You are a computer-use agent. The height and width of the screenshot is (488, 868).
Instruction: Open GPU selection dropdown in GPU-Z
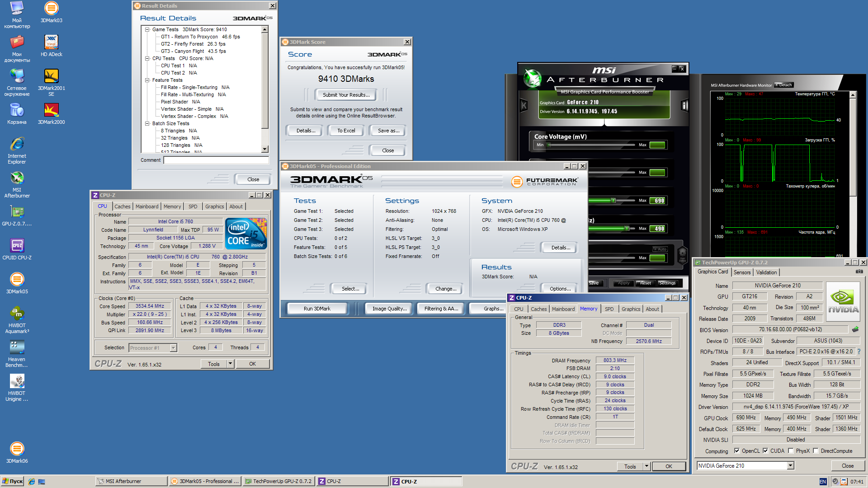coord(791,465)
